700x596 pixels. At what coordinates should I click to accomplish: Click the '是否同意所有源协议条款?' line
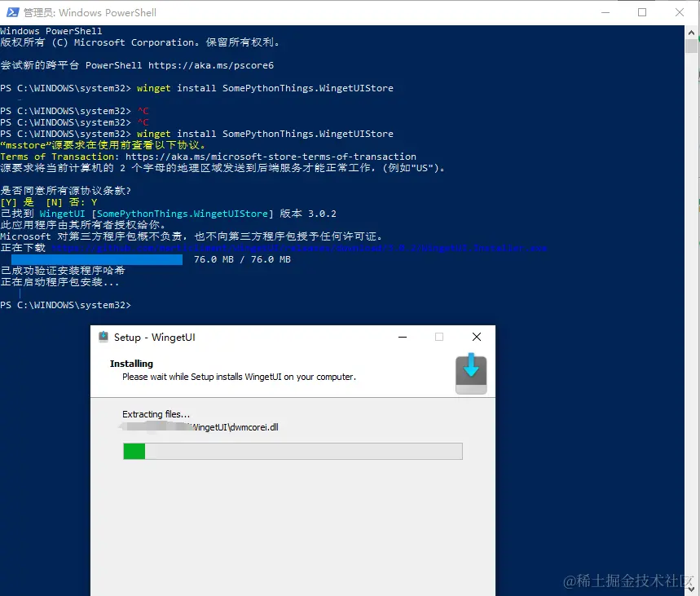(x=66, y=191)
